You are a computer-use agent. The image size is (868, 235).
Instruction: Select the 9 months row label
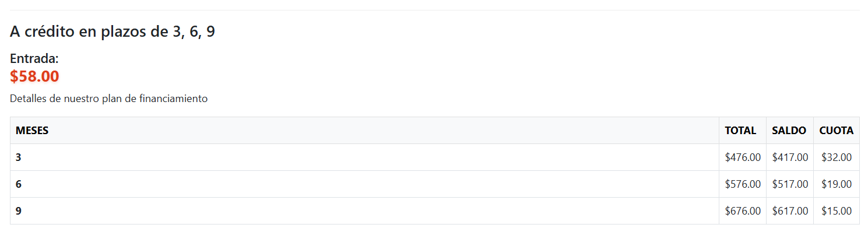19,211
